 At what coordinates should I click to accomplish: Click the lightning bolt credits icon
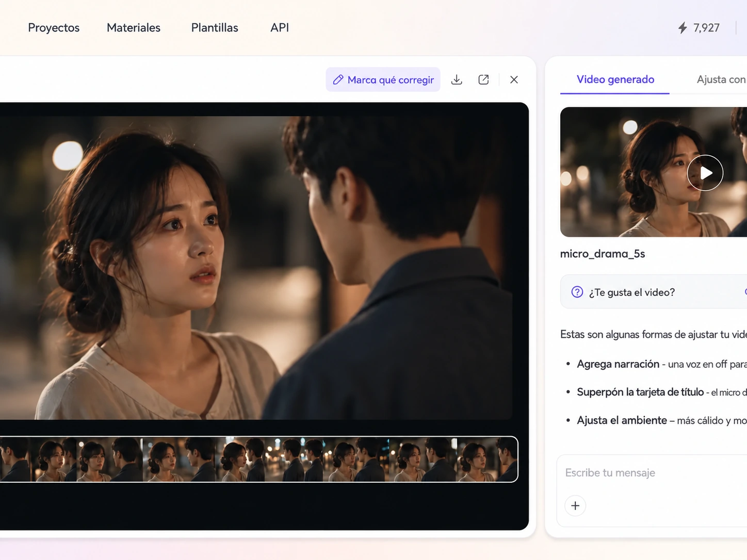[x=683, y=28]
